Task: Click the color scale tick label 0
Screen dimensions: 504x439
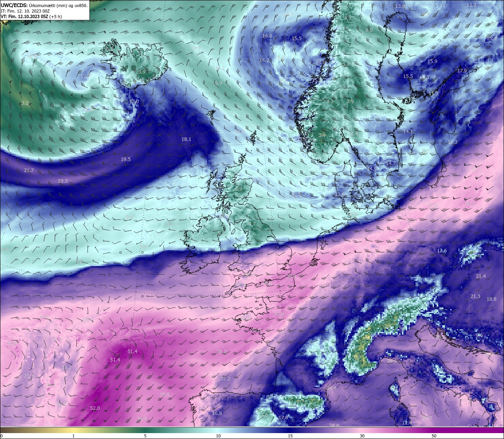Action: click(x=2, y=436)
